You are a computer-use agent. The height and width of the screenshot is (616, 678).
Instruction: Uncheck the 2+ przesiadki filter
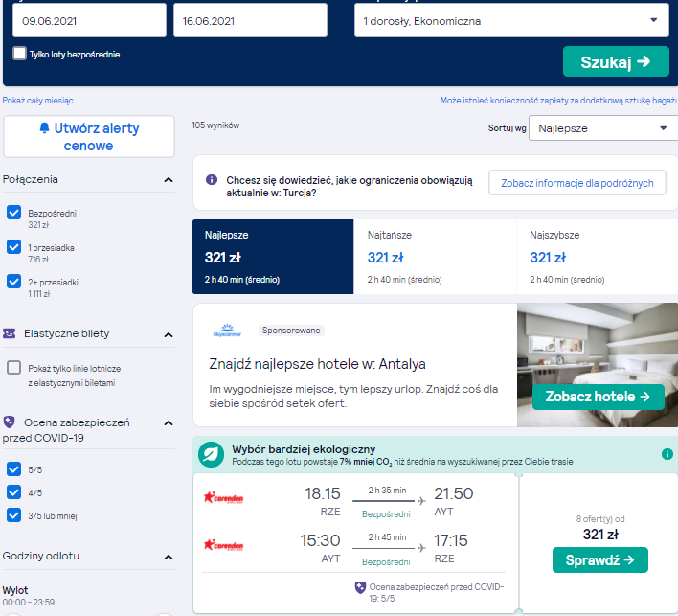click(13, 282)
